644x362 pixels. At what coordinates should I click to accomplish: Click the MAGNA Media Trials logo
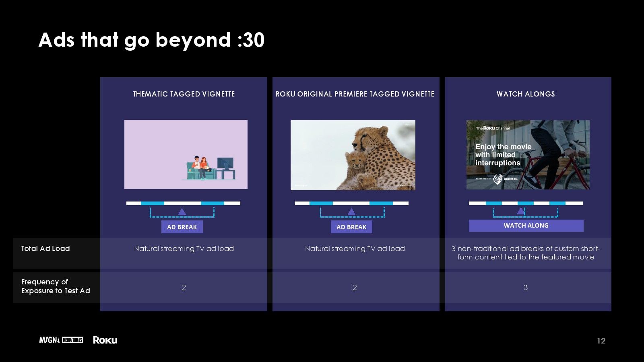point(61,340)
